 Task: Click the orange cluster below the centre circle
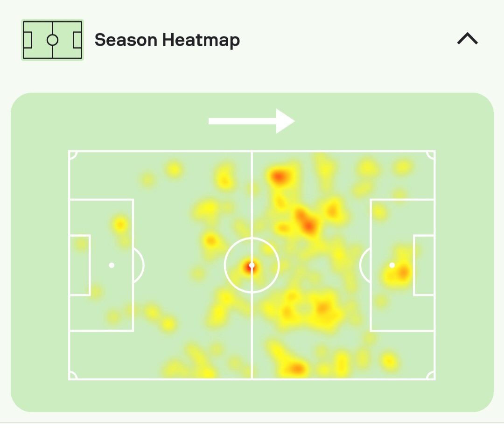click(x=323, y=307)
